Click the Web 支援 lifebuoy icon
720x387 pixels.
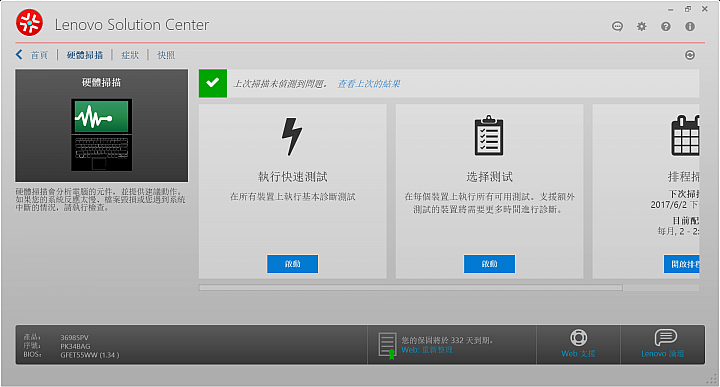tap(579, 337)
